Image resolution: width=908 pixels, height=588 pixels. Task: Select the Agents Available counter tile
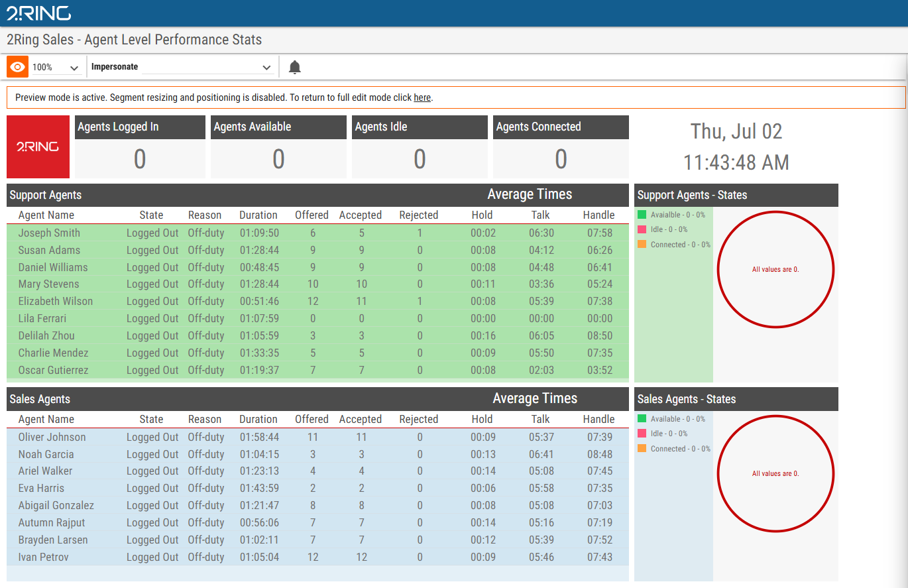(278, 147)
